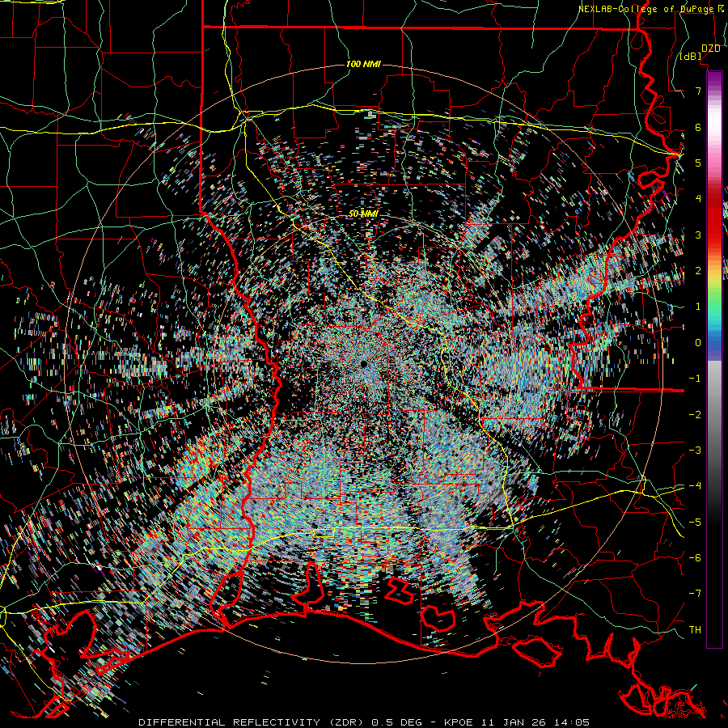Click the 6 value on the color scale
728x728 pixels.
coord(698,127)
